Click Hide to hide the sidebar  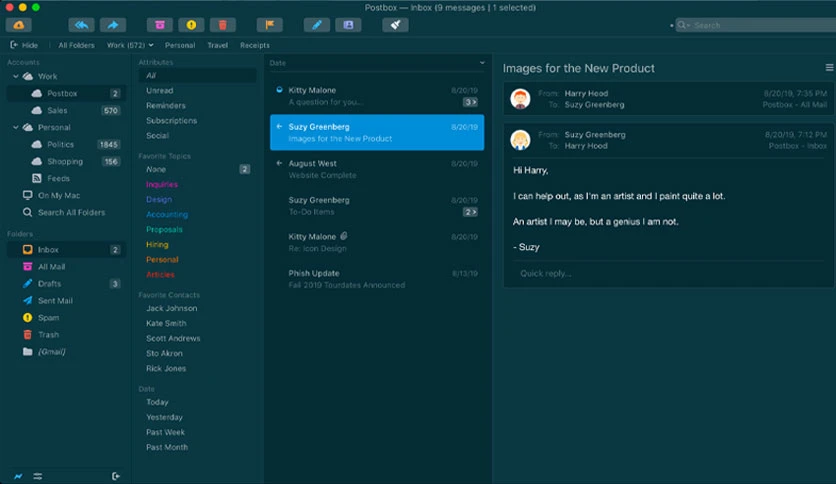pyautogui.click(x=24, y=45)
